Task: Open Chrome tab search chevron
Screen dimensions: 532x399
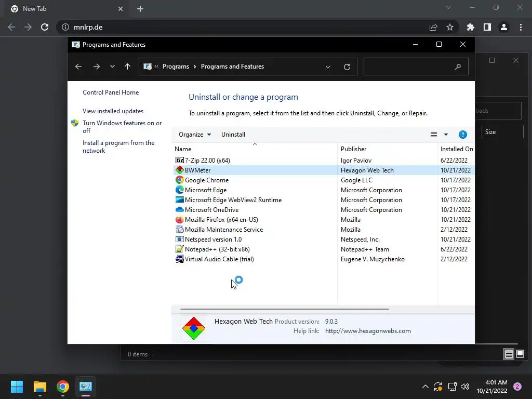Action: coord(448,7)
